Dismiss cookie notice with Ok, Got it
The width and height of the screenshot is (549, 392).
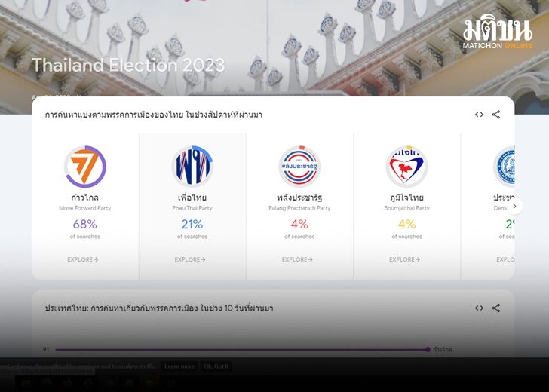(x=216, y=366)
